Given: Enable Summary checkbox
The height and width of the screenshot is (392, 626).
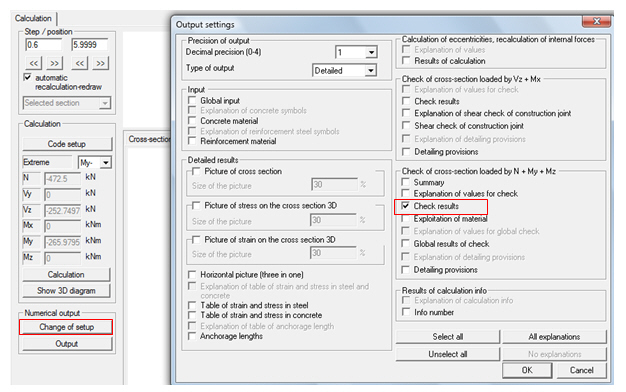Looking at the screenshot, I should [406, 182].
